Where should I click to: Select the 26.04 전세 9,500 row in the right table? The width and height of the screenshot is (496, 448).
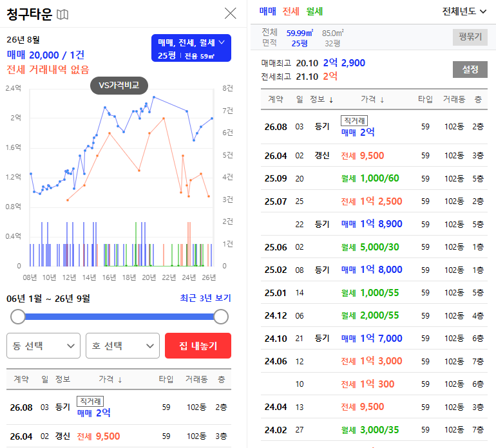tap(374, 156)
